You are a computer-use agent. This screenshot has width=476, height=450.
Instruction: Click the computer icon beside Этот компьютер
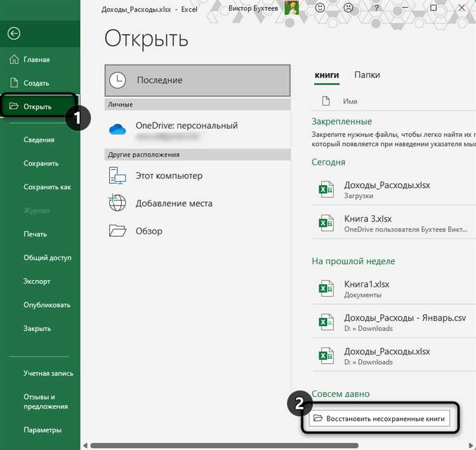tap(117, 176)
